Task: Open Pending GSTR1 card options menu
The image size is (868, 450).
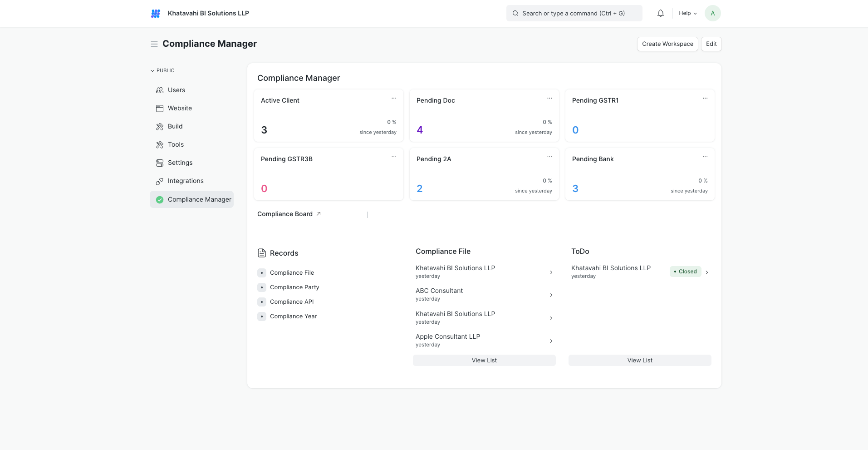Action: 705,98
